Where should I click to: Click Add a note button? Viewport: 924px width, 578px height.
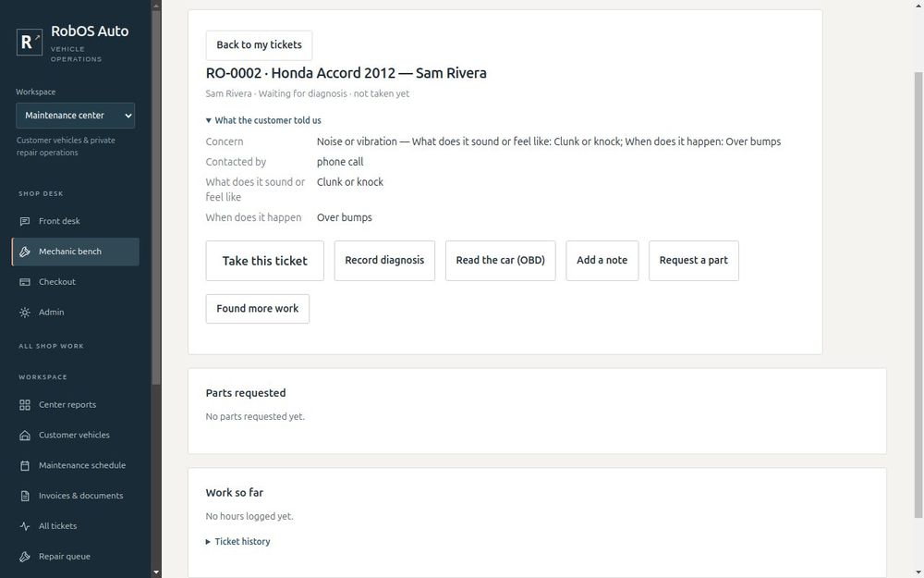click(x=602, y=261)
